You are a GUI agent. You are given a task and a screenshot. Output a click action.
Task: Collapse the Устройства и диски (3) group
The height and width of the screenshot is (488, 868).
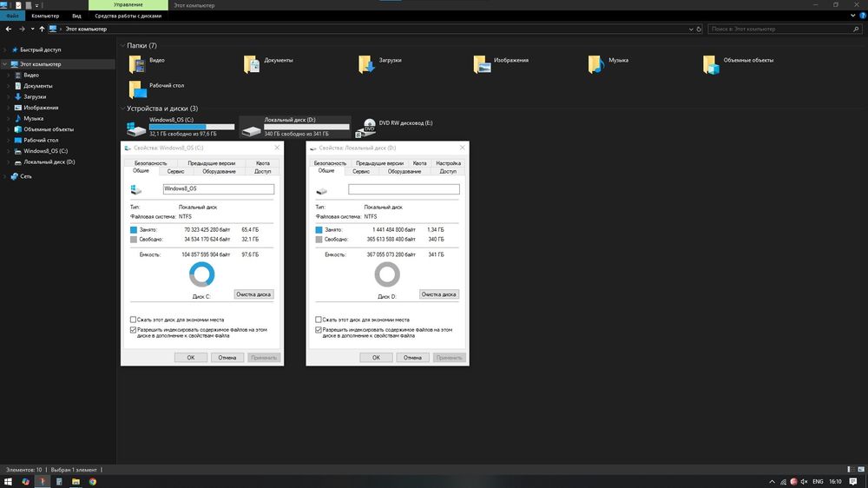[122, 109]
